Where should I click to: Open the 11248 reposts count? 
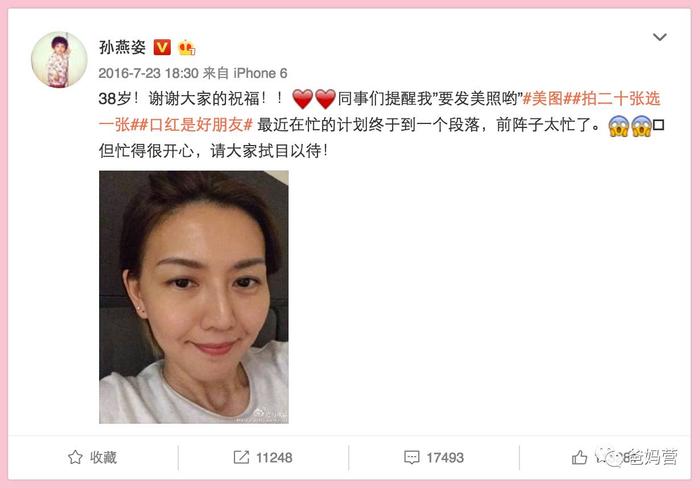click(x=274, y=458)
